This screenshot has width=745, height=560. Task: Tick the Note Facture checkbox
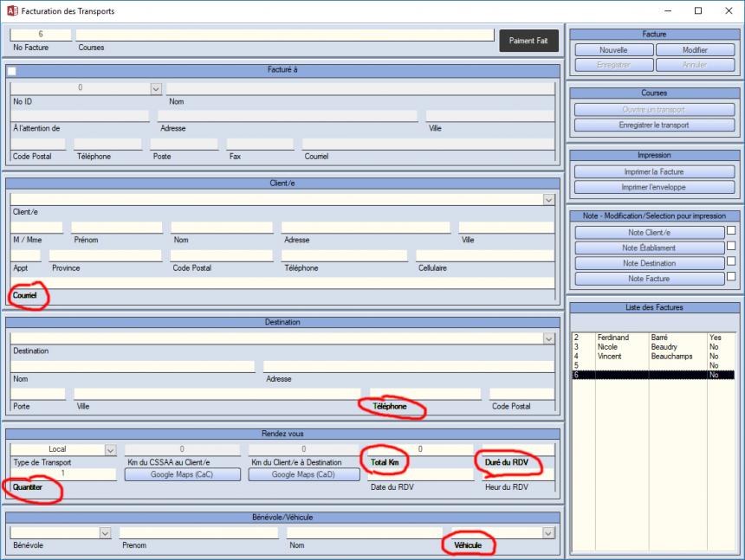[x=731, y=278]
